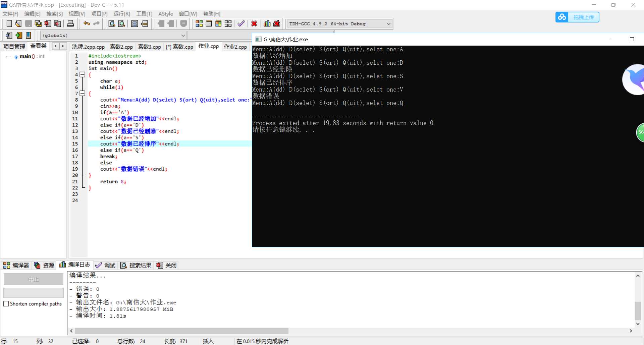Viewport: 644px width, 345px height.
Task: Click the Stop execution red X icon
Action: pos(254,23)
